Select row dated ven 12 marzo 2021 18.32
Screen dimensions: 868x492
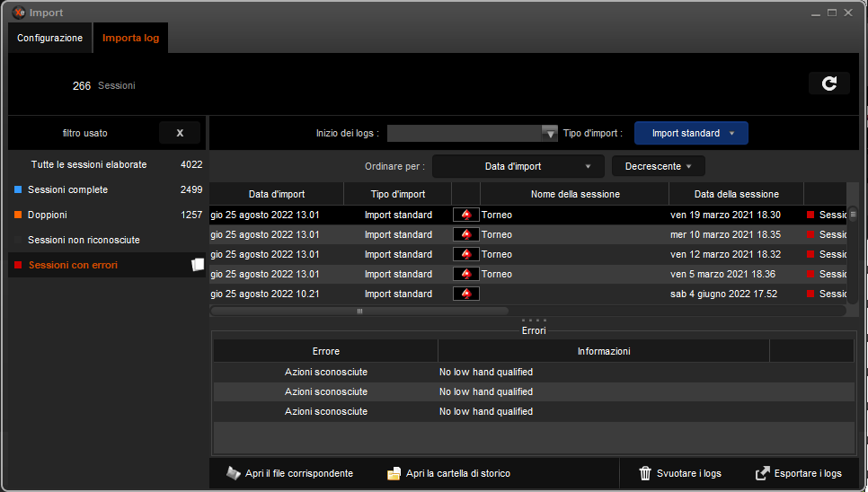pos(528,254)
